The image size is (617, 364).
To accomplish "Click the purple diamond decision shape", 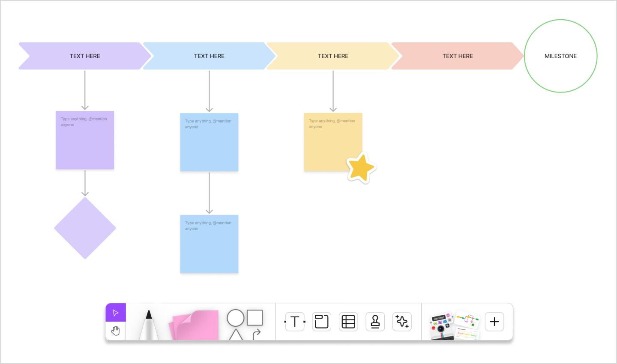I will pos(84,228).
